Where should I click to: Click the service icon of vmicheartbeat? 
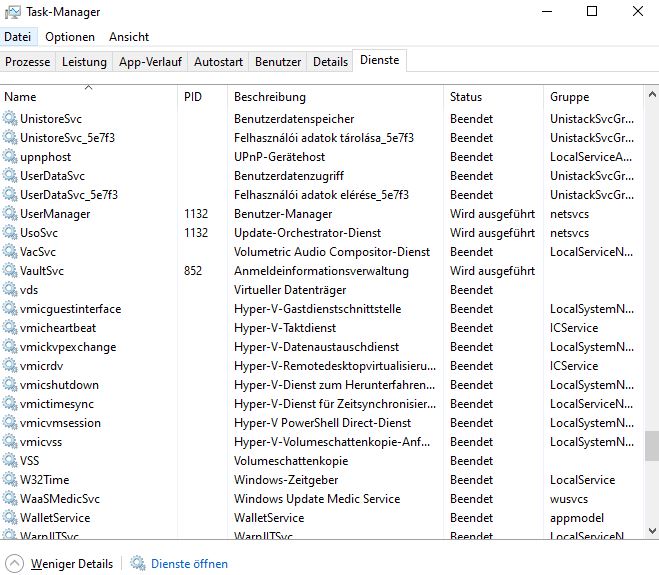pos(10,327)
